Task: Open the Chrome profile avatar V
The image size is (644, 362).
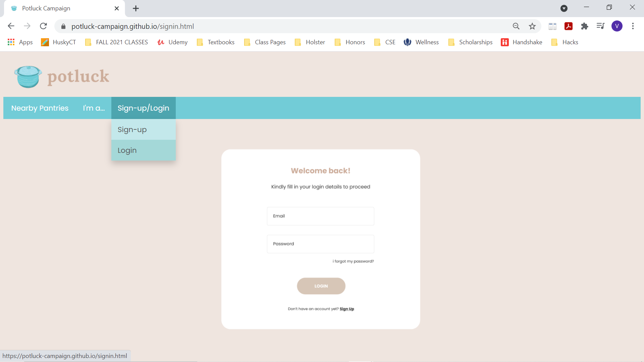Action: (617, 26)
